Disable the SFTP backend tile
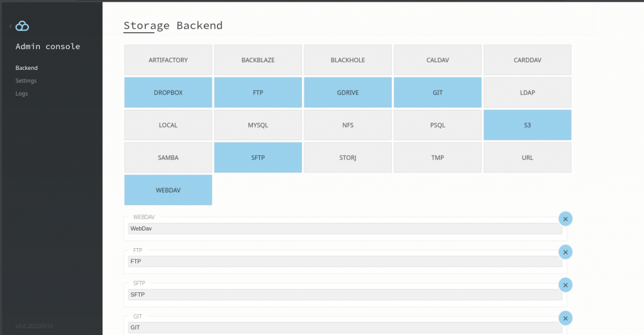Screen dimensions: 644x335 258,157
